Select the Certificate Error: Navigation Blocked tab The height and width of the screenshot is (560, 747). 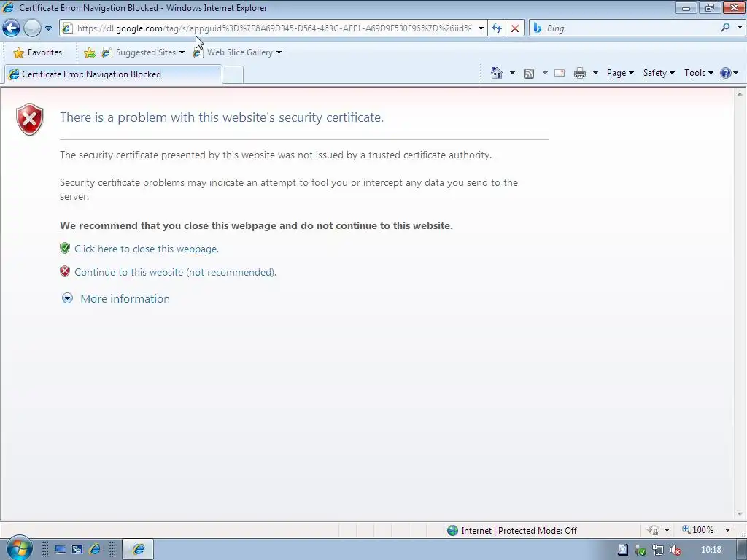coord(112,74)
